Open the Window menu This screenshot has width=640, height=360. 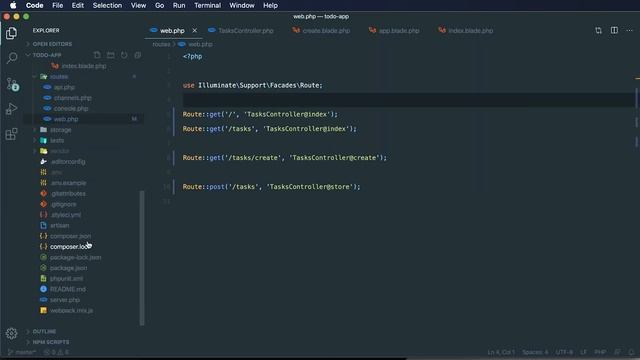(242, 5)
